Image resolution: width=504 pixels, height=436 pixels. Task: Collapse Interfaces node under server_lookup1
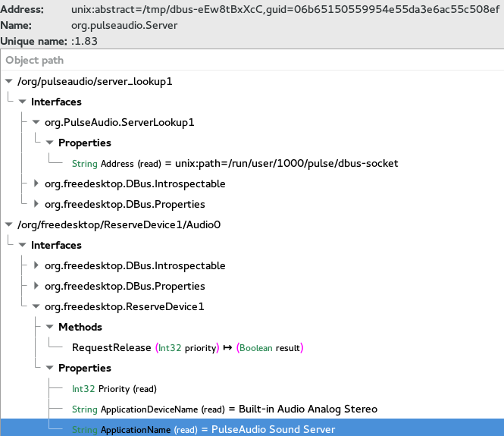click(x=22, y=102)
